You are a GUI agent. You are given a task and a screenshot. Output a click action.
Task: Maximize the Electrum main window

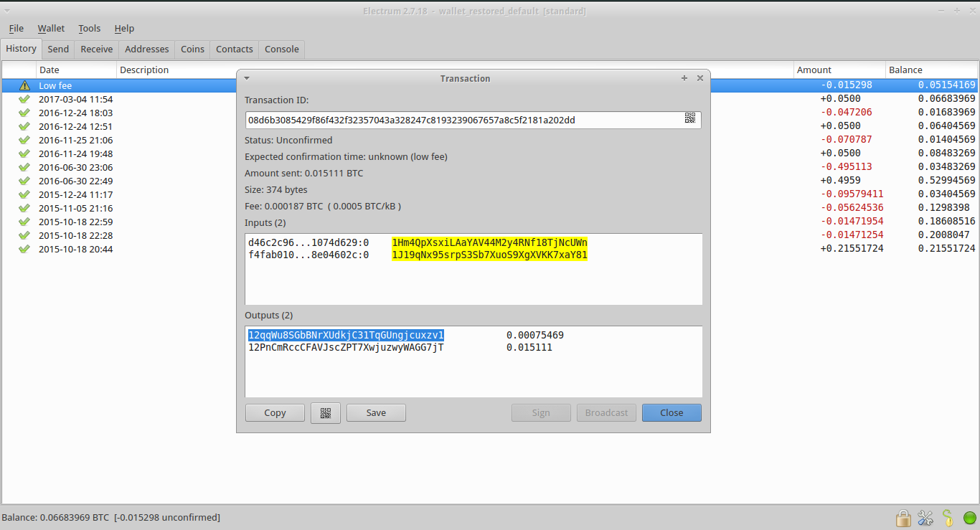pos(956,10)
